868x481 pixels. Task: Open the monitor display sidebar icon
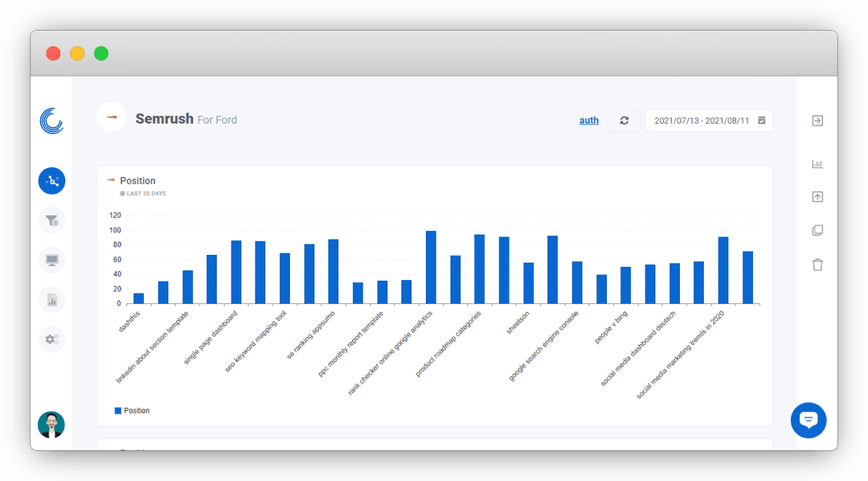(52, 260)
